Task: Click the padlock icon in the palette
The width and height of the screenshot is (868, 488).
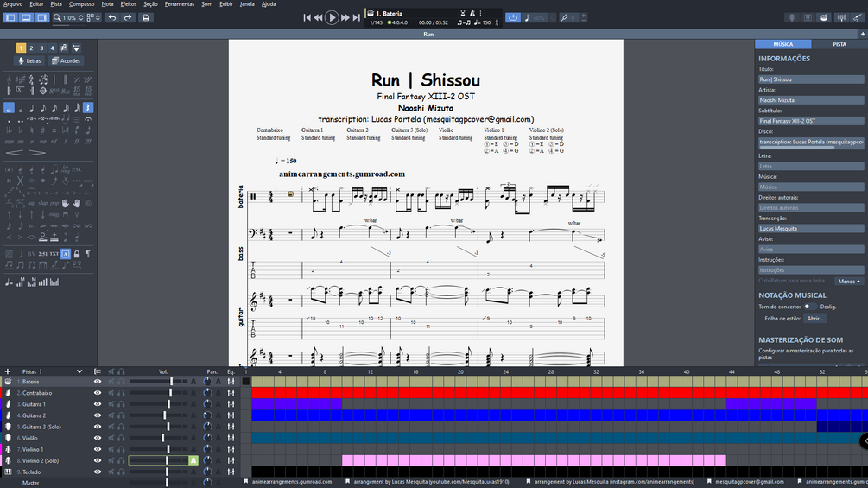Action: pos(77,254)
